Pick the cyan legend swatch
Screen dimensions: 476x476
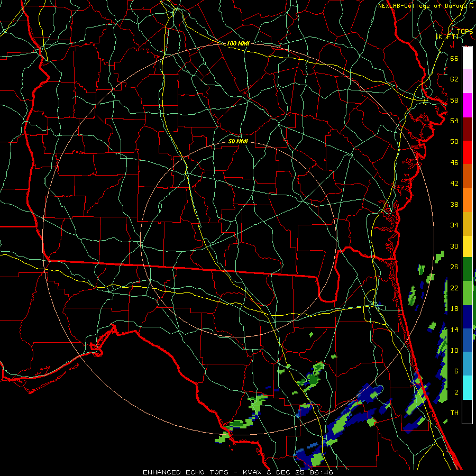[467, 388]
